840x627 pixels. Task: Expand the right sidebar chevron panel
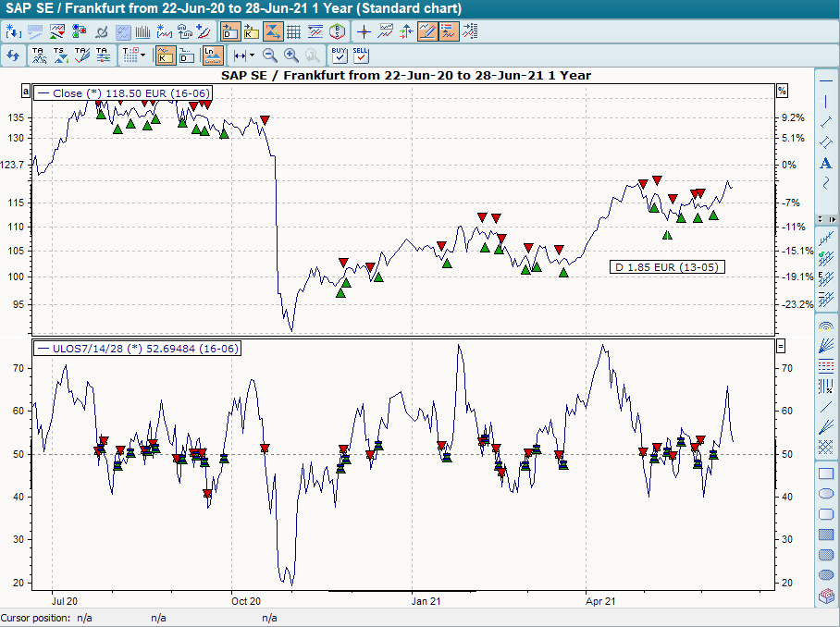tap(834, 219)
